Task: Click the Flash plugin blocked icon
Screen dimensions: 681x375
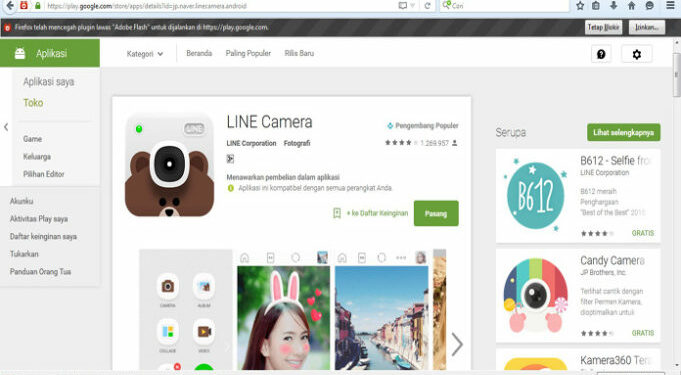Action: (7, 27)
